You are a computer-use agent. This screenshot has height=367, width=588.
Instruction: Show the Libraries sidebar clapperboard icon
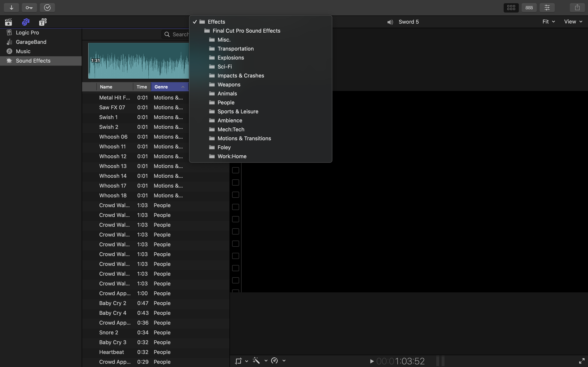click(9, 22)
